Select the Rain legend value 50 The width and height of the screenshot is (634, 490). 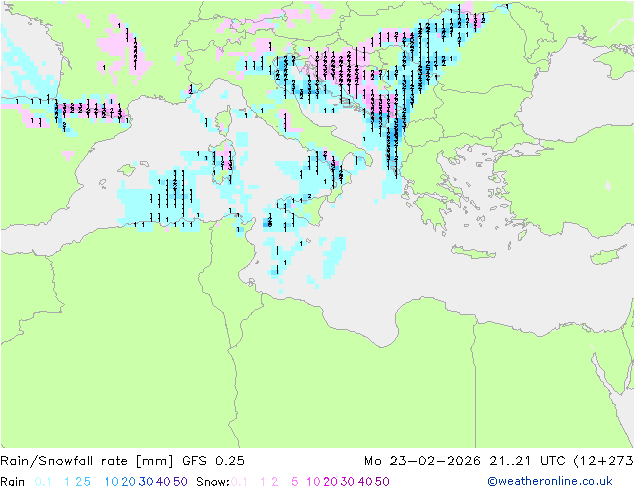point(180,482)
